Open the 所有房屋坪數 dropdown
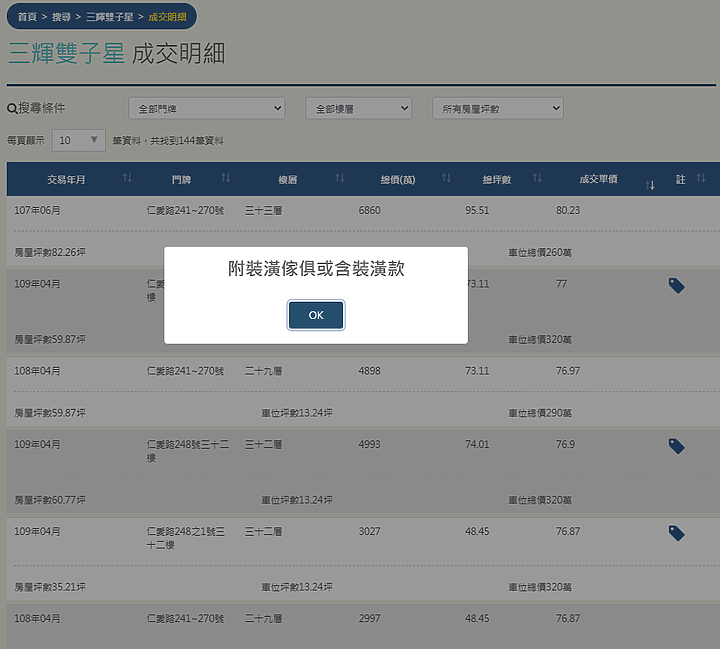 pos(498,108)
